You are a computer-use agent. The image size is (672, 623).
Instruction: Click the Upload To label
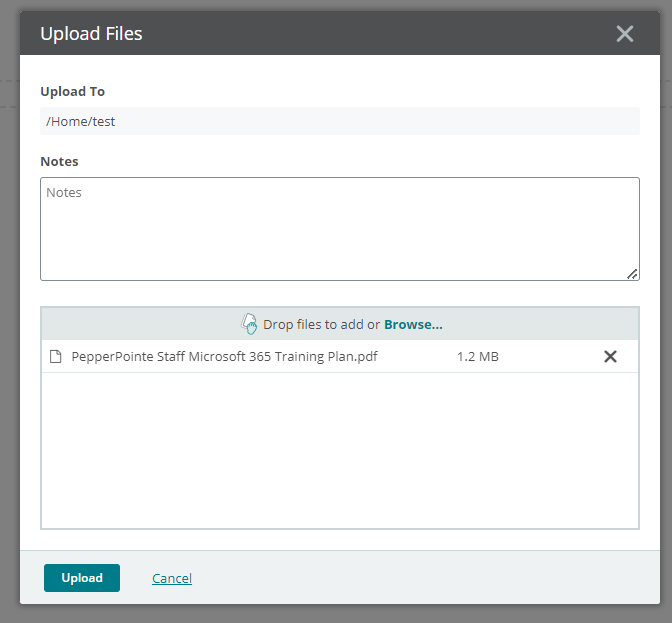click(x=72, y=91)
